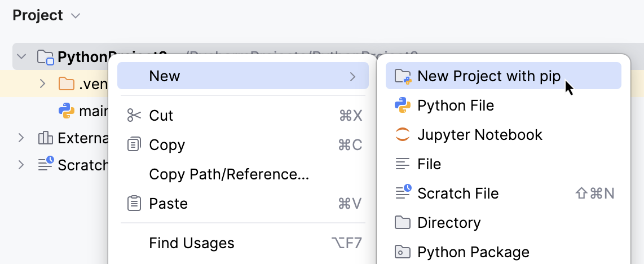
Task: Click the Project panel title
Action: pyautogui.click(x=38, y=16)
